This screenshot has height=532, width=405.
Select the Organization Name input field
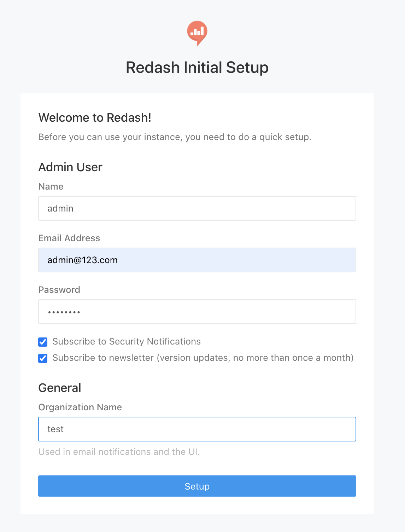197,429
